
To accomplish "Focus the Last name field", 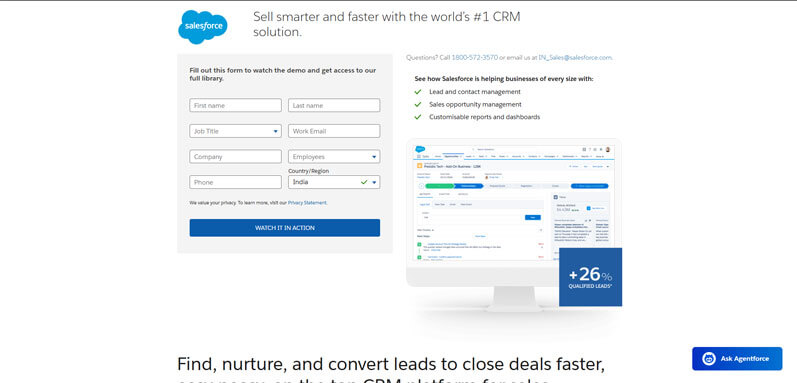I will click(x=334, y=105).
